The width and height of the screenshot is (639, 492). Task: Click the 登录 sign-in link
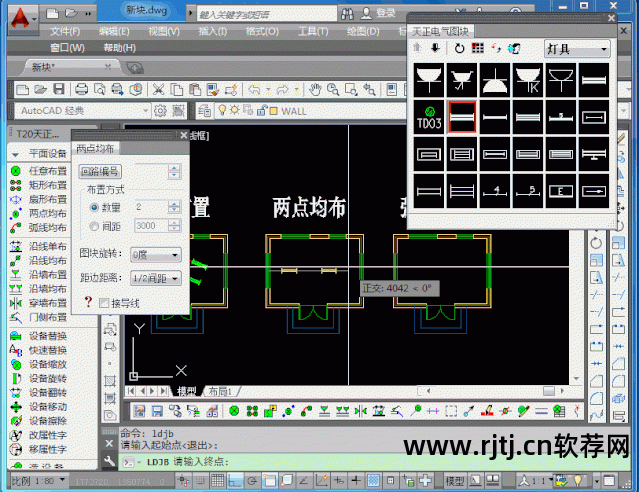(x=385, y=13)
